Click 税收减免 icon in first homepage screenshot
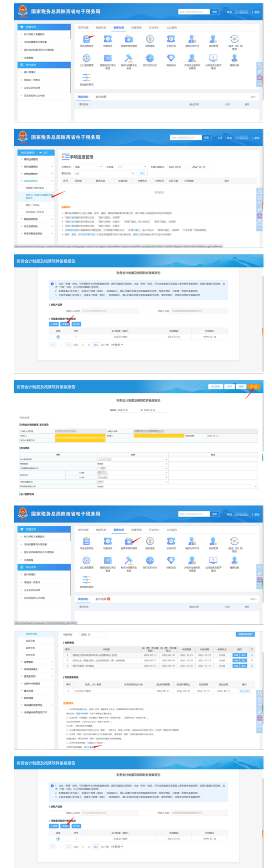Viewport: 272px width, 868px height. (150, 39)
